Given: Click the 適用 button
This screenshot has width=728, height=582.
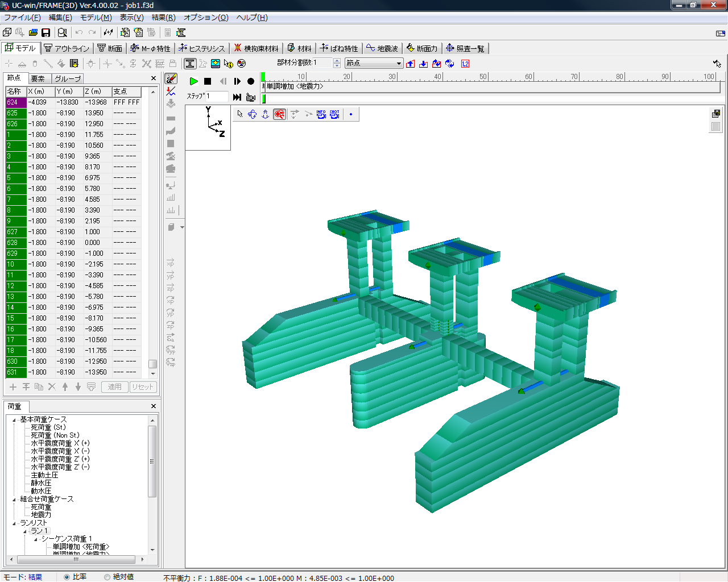Looking at the screenshot, I should 114,387.
